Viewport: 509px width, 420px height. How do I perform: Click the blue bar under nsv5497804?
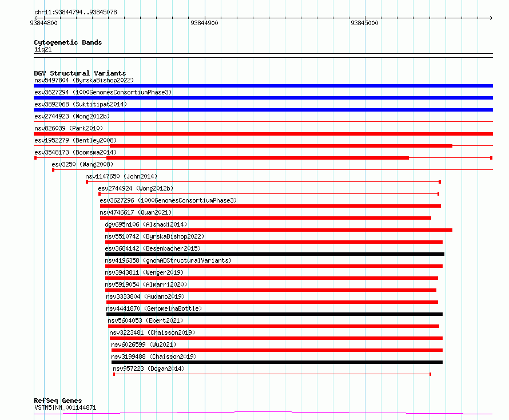point(263,86)
